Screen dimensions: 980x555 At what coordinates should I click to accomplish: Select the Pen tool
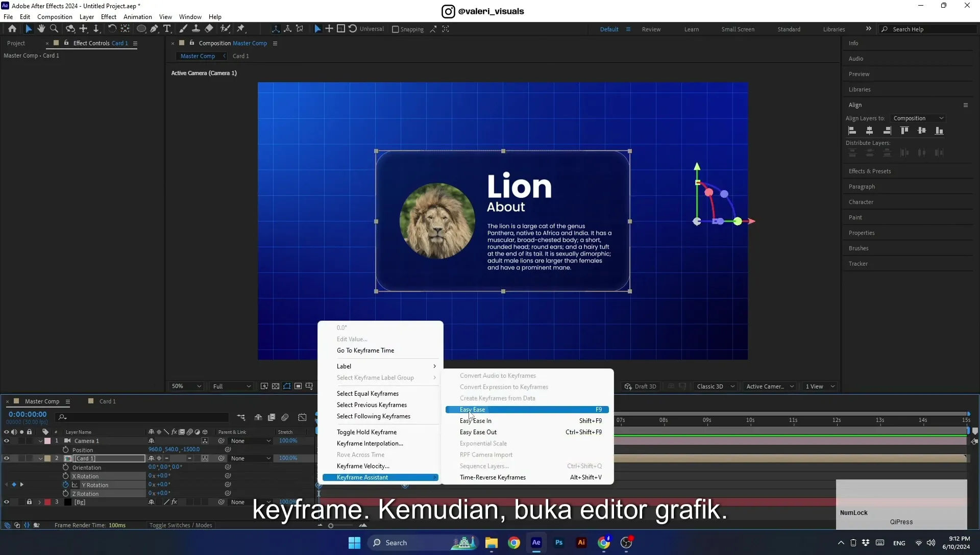click(154, 29)
